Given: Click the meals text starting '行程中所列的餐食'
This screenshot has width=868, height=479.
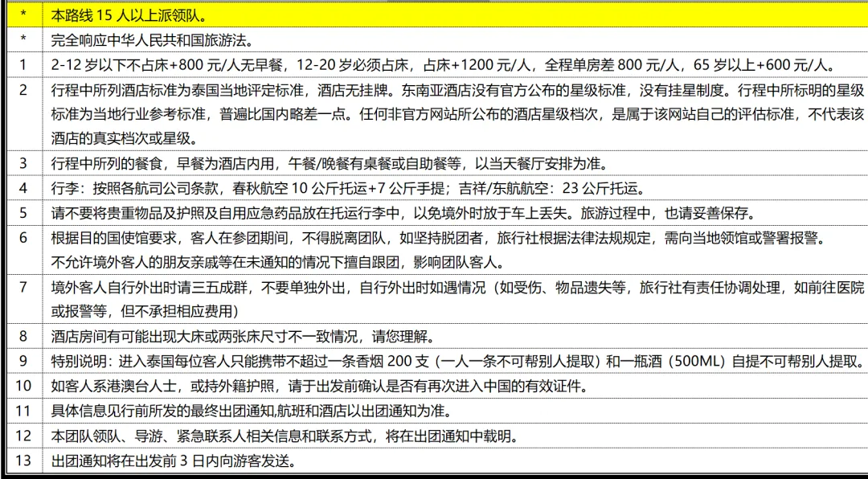Looking at the screenshot, I should (x=330, y=164).
